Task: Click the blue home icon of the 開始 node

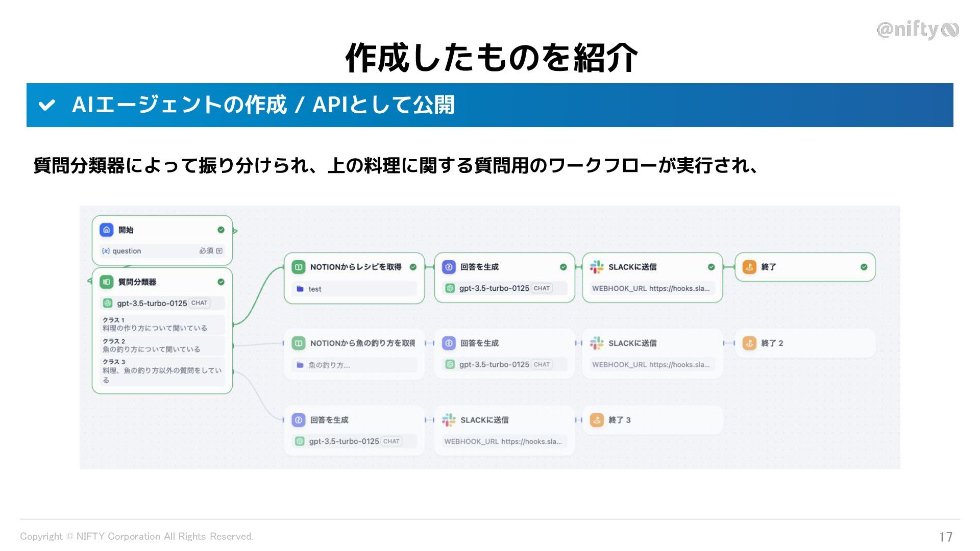Action: (x=106, y=230)
